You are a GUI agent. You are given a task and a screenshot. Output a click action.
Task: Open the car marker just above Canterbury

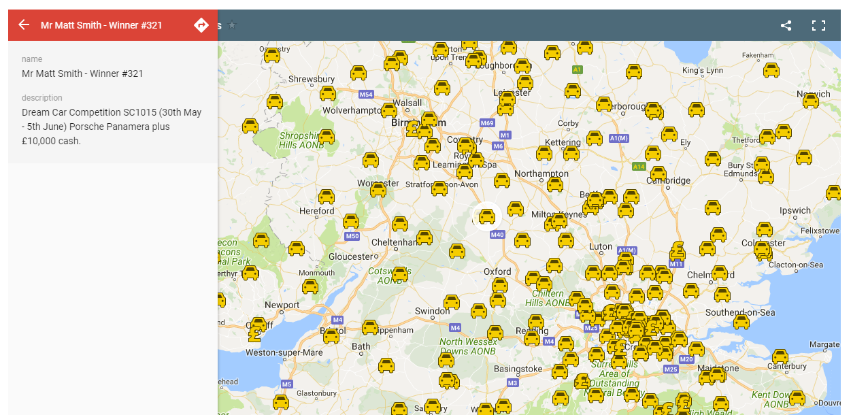[780, 356]
